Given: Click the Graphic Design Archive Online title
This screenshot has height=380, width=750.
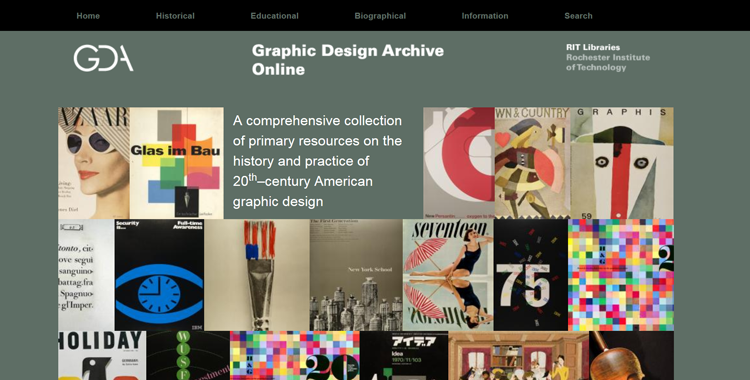Looking at the screenshot, I should coord(348,60).
